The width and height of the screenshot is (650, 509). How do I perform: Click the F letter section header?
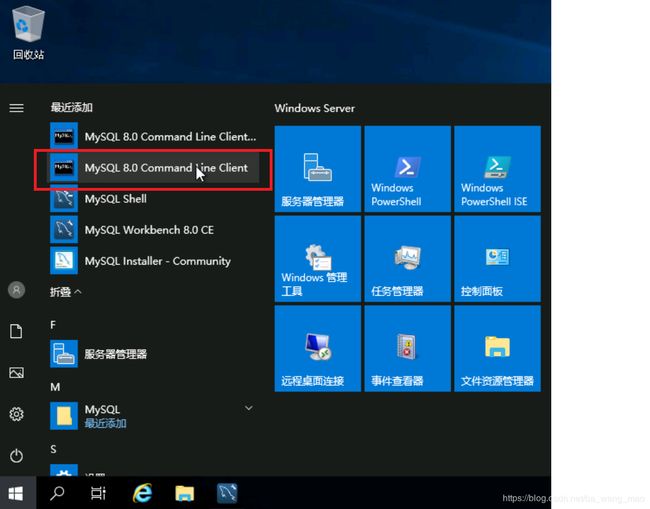coord(53,325)
